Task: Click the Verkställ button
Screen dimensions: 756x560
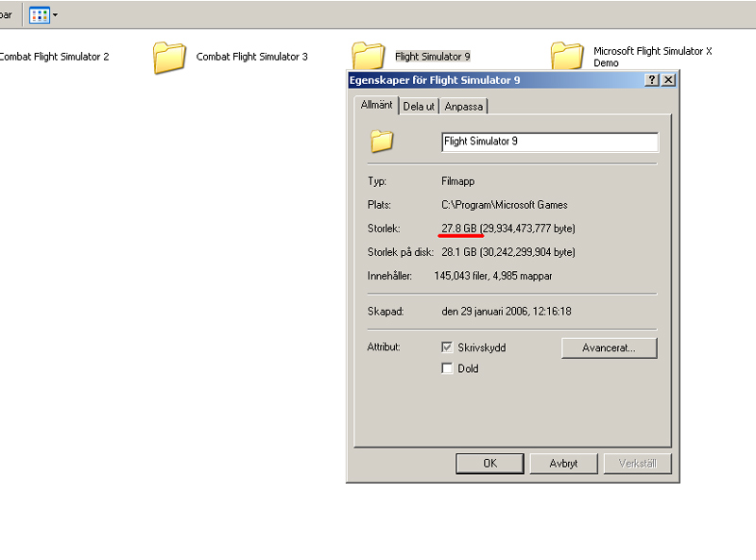Action: click(x=638, y=464)
